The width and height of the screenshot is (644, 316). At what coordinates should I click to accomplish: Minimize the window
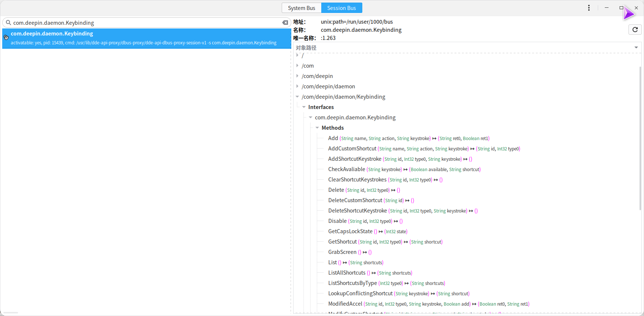(607, 8)
